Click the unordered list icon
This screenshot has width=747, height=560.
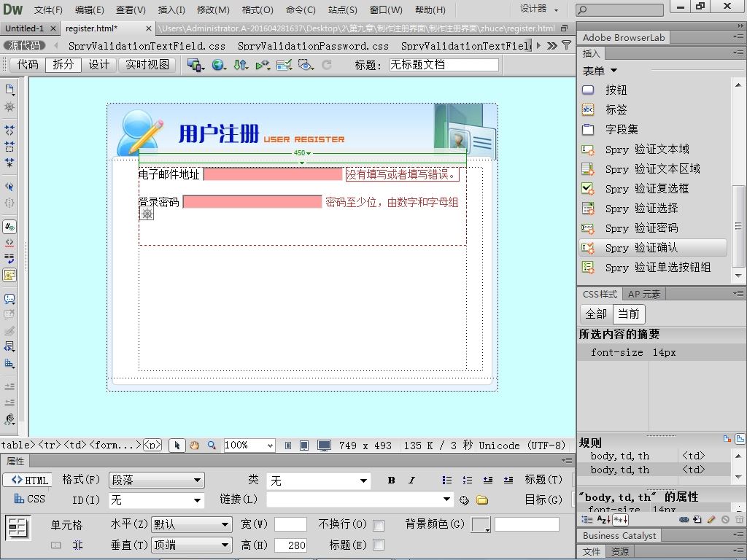click(x=447, y=480)
